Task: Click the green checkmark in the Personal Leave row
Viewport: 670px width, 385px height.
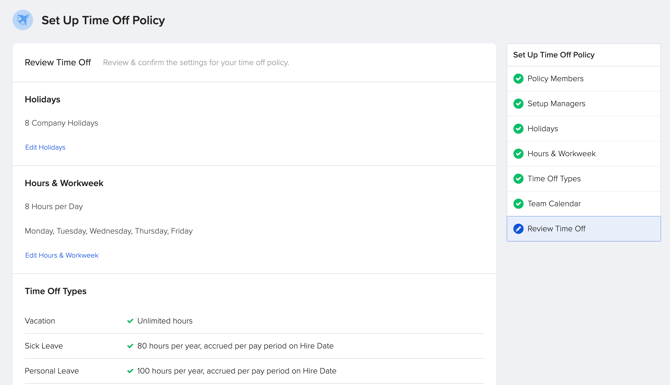Action: [x=130, y=371]
